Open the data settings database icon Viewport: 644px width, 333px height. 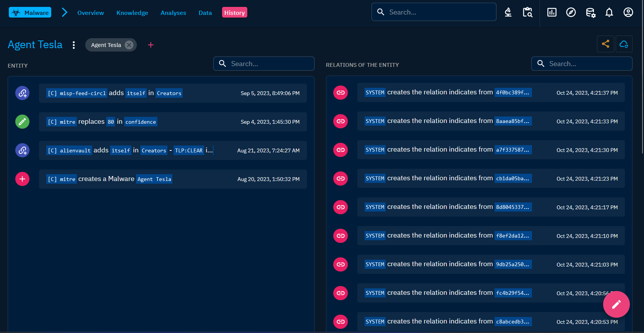[590, 13]
